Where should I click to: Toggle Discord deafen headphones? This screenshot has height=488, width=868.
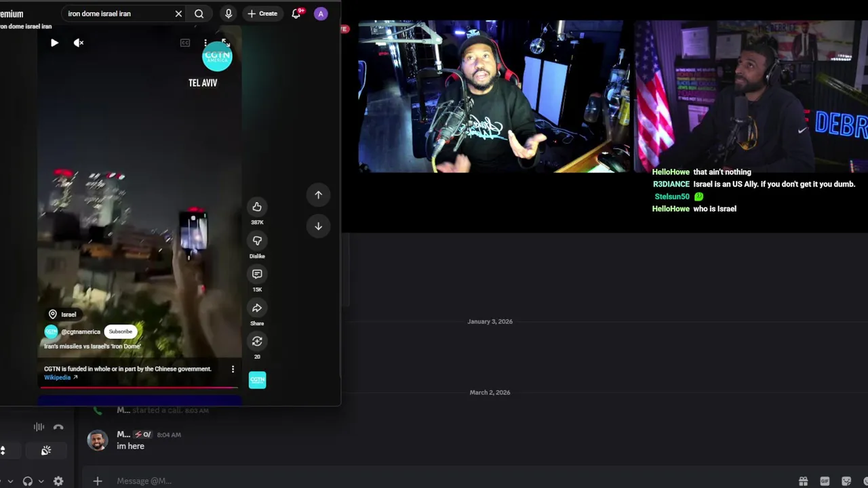point(28,481)
